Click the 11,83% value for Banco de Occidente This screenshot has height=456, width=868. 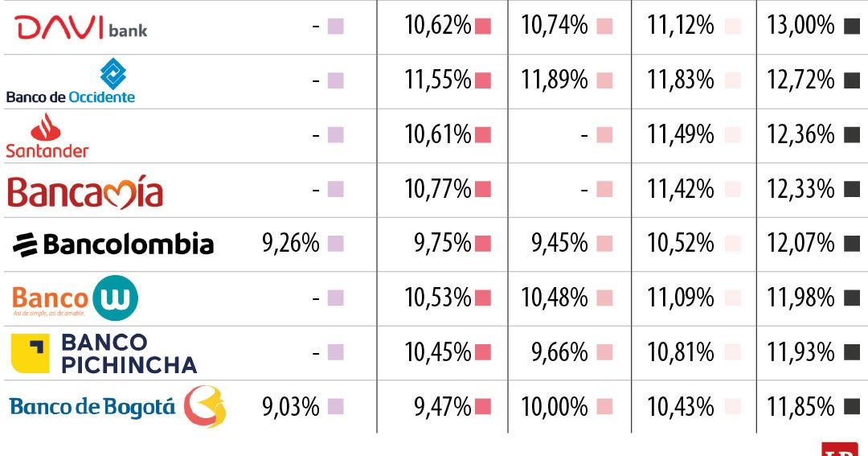[680, 80]
